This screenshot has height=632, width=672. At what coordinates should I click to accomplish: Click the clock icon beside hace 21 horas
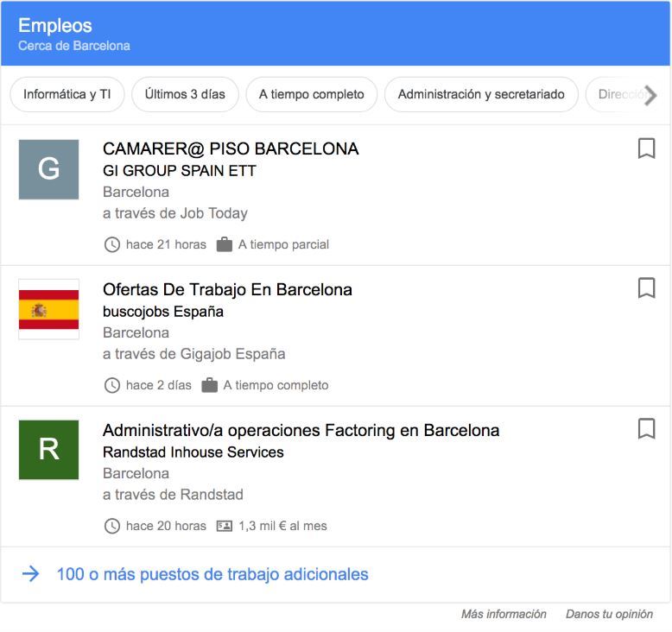pyautogui.click(x=112, y=244)
